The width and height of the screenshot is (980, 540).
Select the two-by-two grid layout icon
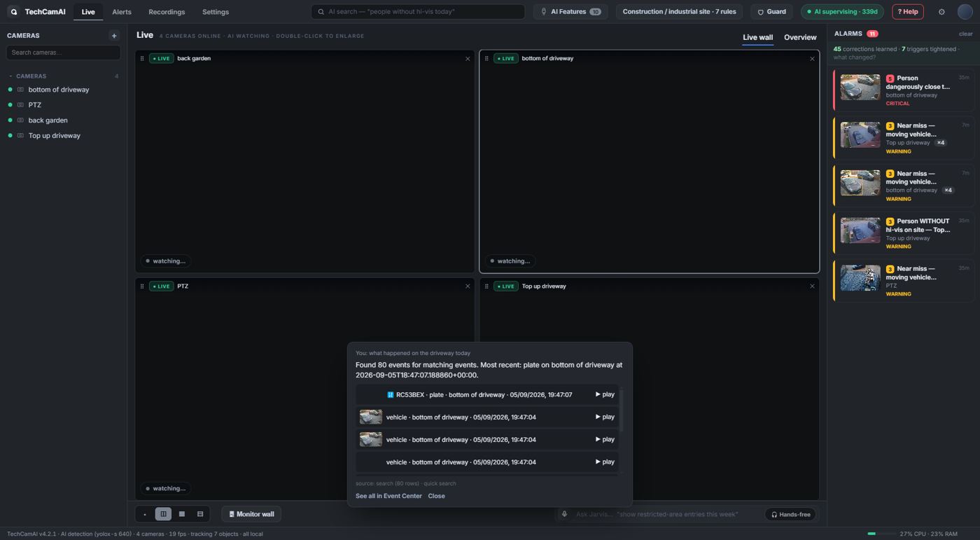pos(163,514)
